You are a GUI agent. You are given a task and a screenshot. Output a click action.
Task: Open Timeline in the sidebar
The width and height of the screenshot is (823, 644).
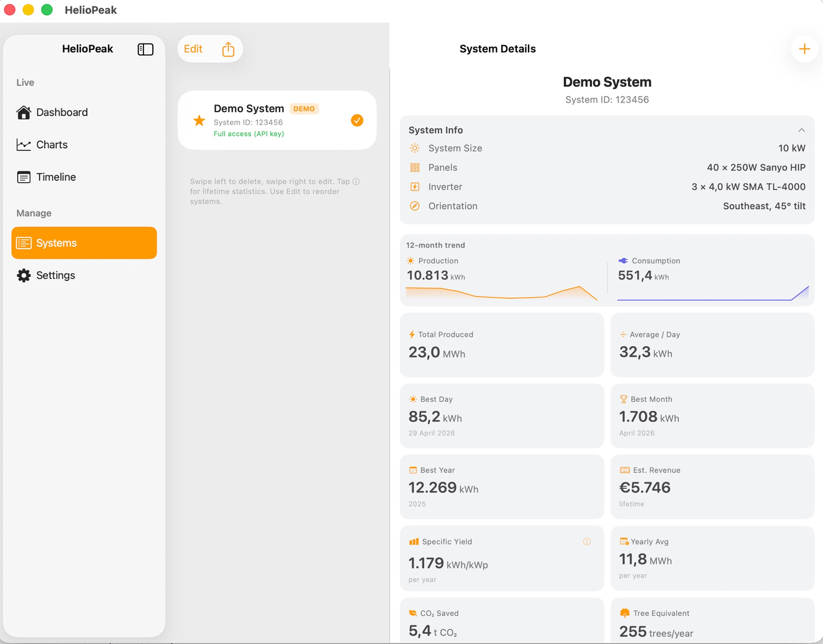(x=84, y=177)
